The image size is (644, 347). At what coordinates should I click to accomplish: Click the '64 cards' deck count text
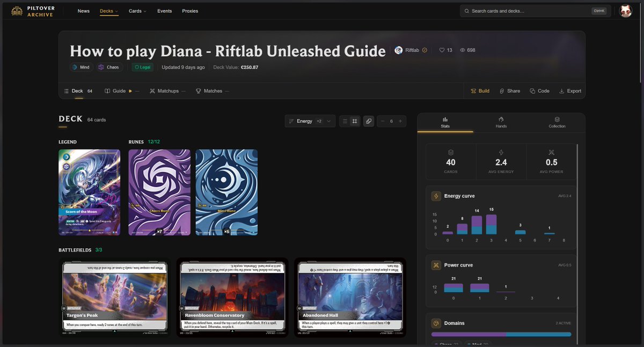pos(97,120)
